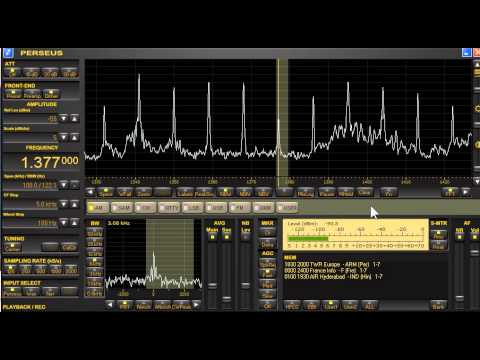Toggle the AVG Sec indicator
480x360 pixels.
point(227,237)
